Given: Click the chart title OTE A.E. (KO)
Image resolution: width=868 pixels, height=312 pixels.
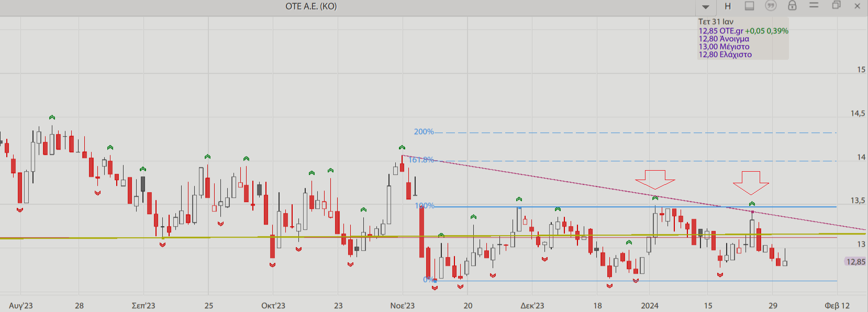Looking at the screenshot, I should (x=311, y=6).
